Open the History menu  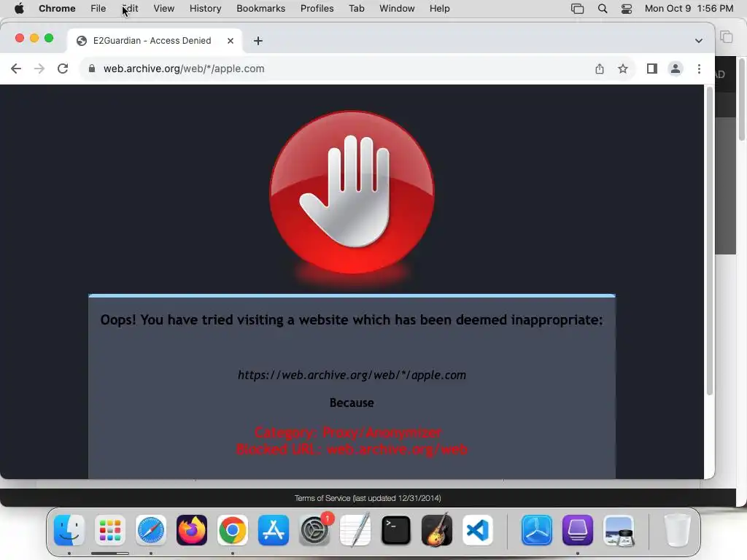coord(205,9)
